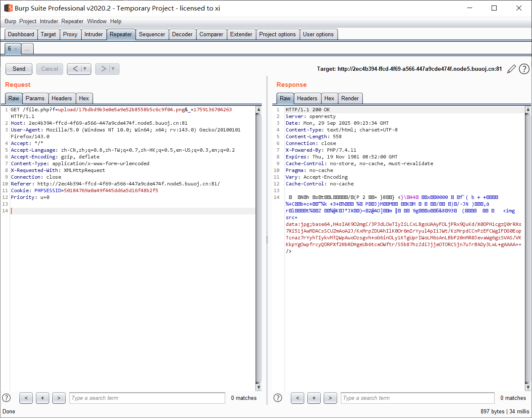Click the edit target pencil icon

(511, 69)
